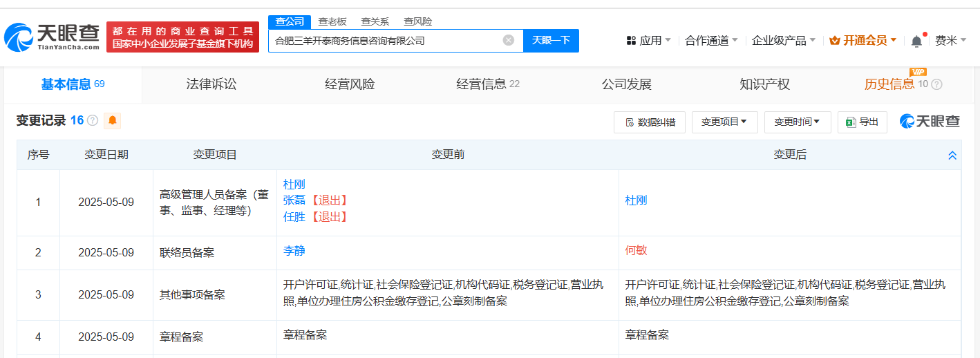Open the 变更时间 dropdown filter
Viewport: 980px width, 358px height.
click(797, 122)
